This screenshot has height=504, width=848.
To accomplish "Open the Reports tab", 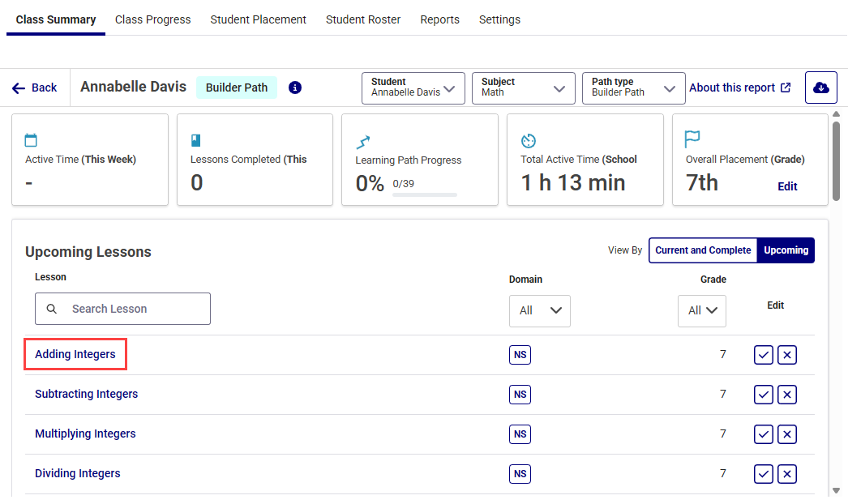I will point(439,20).
